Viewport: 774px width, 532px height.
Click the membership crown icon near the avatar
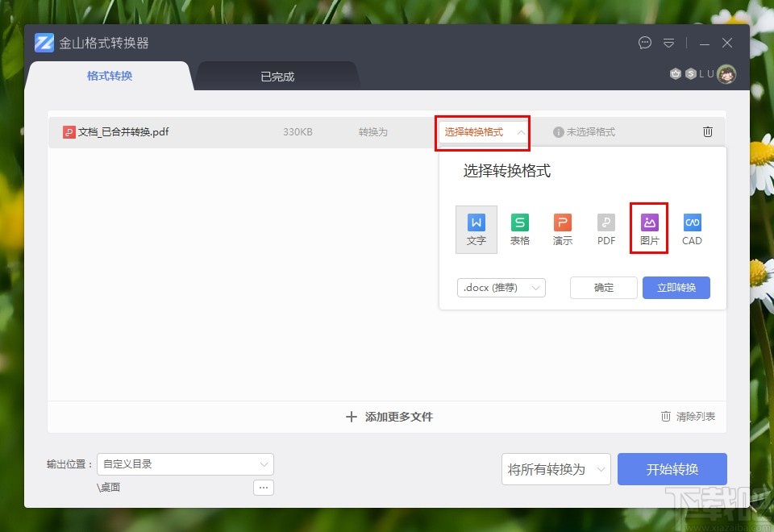click(675, 73)
